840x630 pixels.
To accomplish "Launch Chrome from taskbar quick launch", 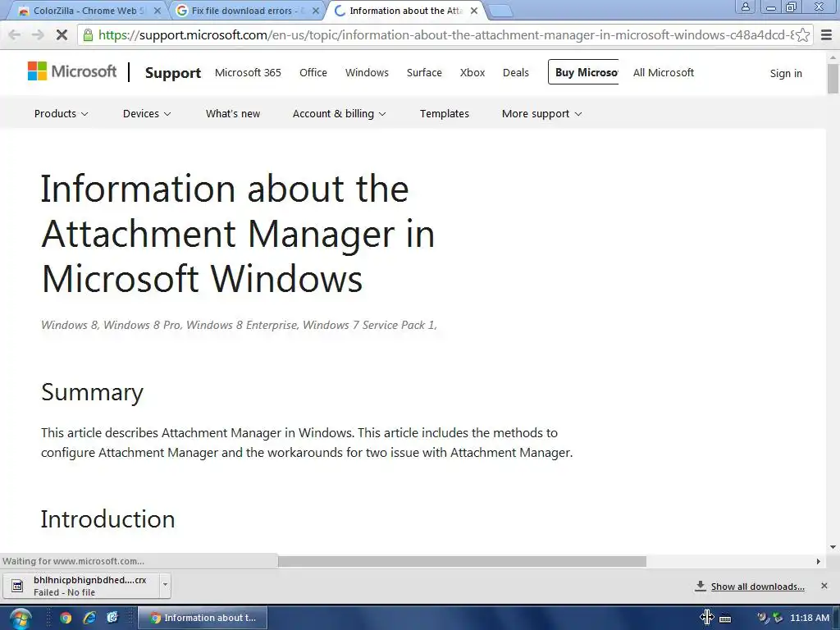I will (66, 618).
